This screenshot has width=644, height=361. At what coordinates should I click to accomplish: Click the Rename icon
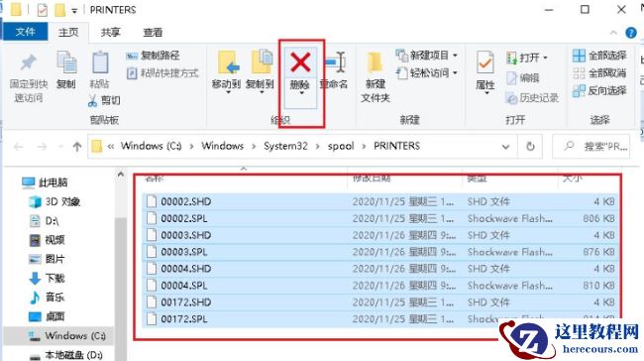(335, 62)
